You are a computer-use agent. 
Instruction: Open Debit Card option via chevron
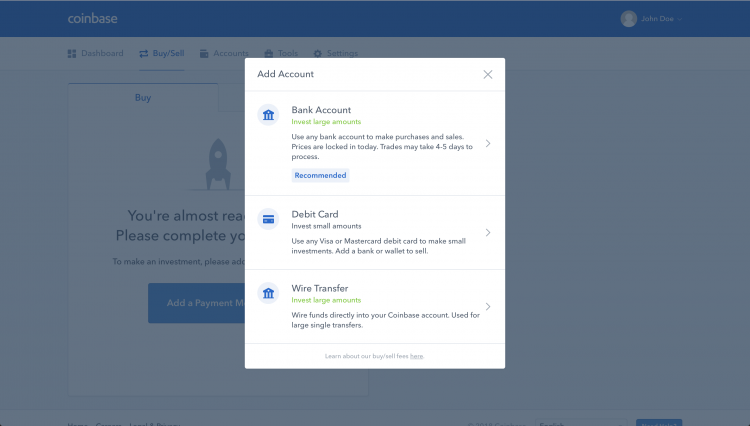coord(488,232)
